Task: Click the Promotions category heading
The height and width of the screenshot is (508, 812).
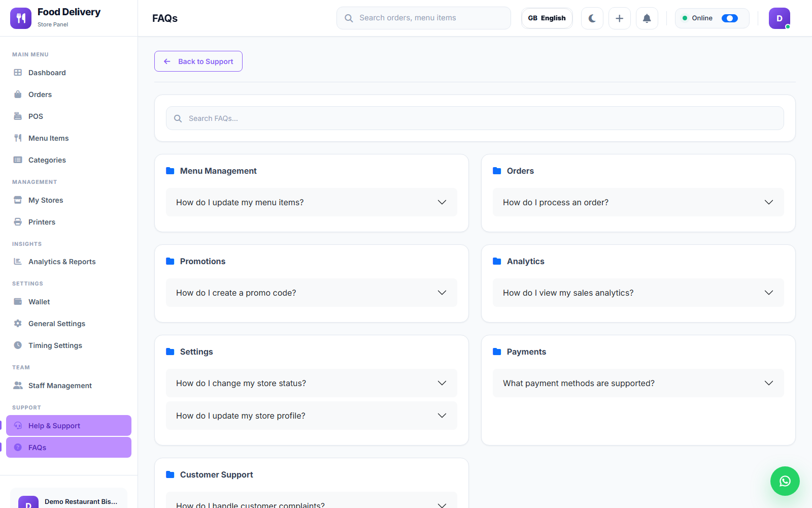Action: (x=202, y=261)
